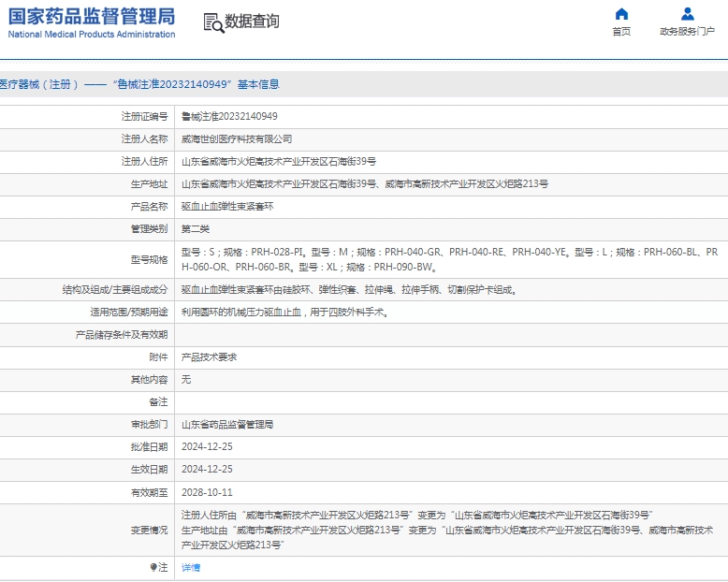Open the 政务服务门户 link text
The height and width of the screenshot is (582, 728).
(687, 32)
